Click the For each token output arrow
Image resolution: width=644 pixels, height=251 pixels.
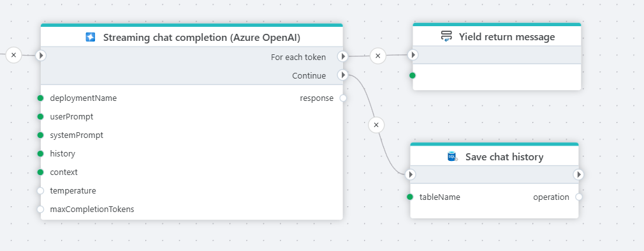pos(342,56)
